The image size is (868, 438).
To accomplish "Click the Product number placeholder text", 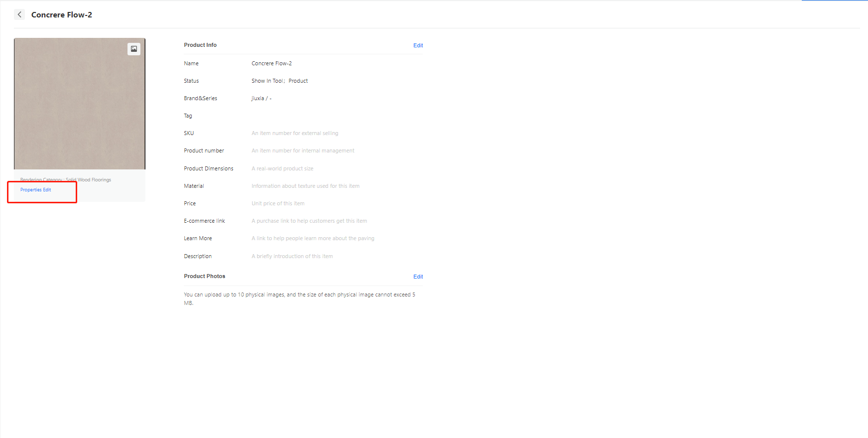I will pos(303,150).
